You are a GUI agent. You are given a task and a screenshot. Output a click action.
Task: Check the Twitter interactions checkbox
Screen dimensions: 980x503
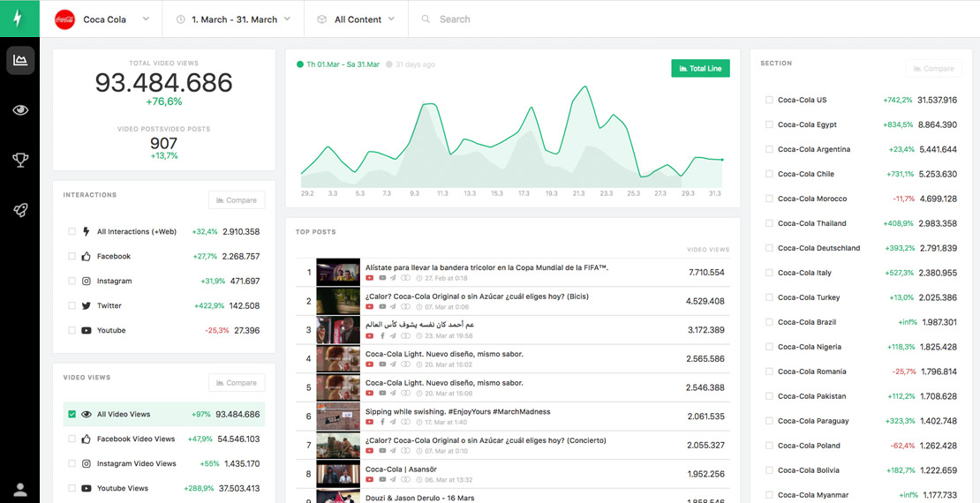tap(72, 305)
